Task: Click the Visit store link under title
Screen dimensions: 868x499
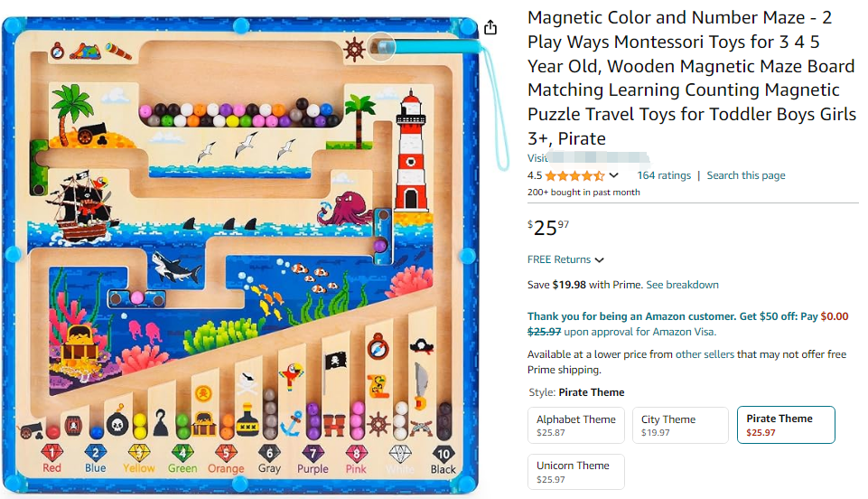Action: point(588,158)
